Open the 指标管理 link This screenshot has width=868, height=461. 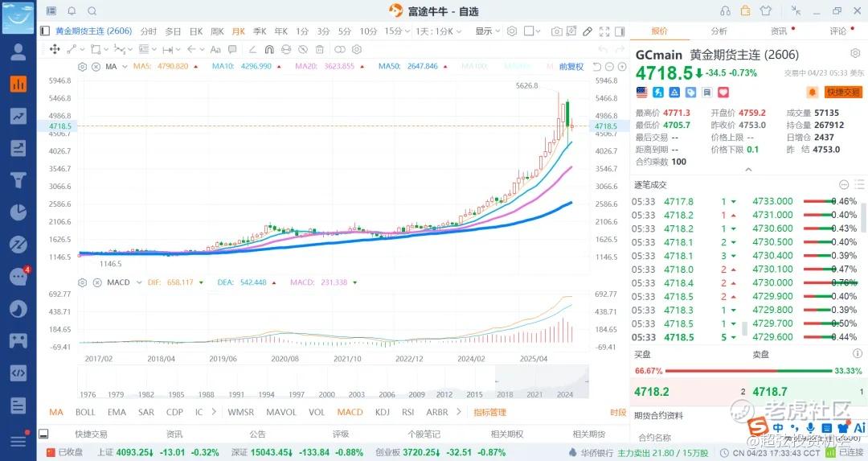(489, 412)
